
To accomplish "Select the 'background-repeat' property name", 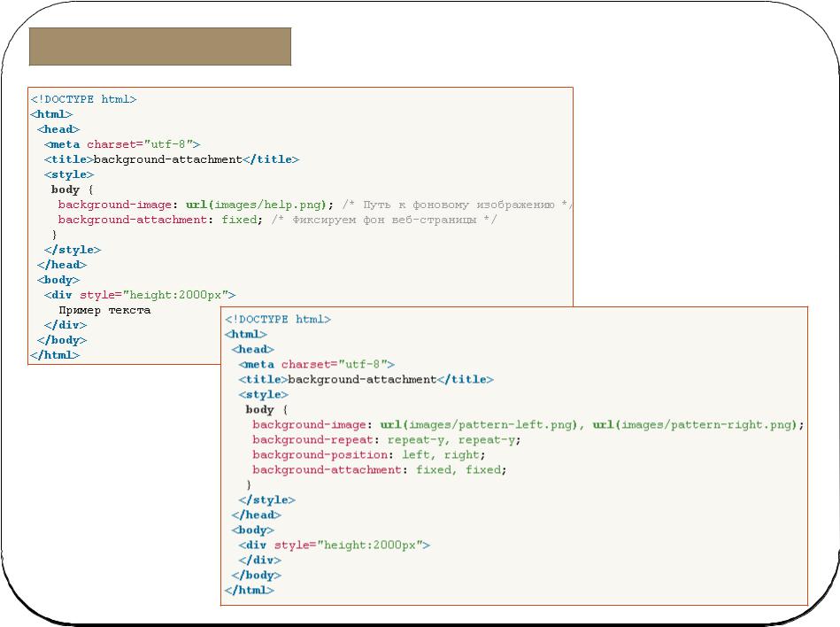I will [312, 440].
